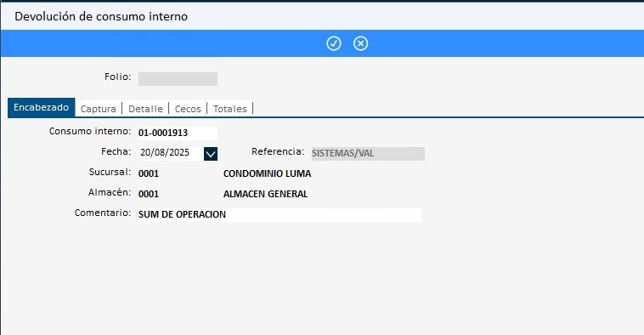Click the Fecha label
644x335 pixels.
(x=116, y=151)
